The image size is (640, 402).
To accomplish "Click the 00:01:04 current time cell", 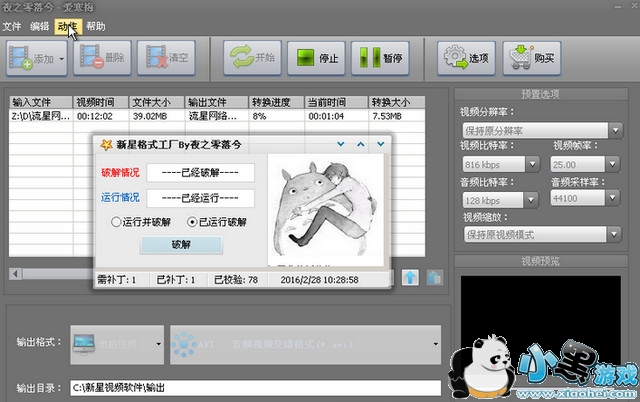I will tap(326, 116).
